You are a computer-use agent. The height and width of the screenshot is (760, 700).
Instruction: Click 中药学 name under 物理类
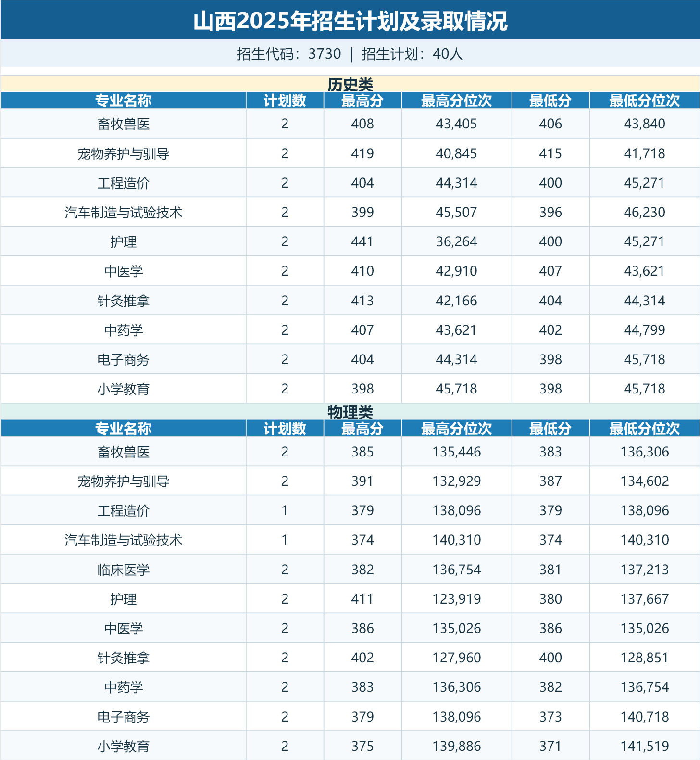[x=124, y=687]
